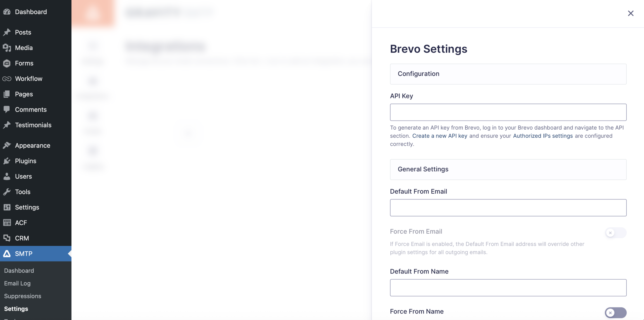
Task: Click the Workflow infinity icon
Action: (x=7, y=79)
